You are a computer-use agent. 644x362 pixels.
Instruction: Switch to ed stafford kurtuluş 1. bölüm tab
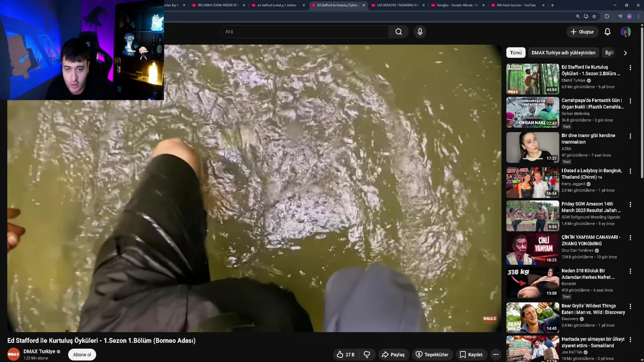coord(277,5)
